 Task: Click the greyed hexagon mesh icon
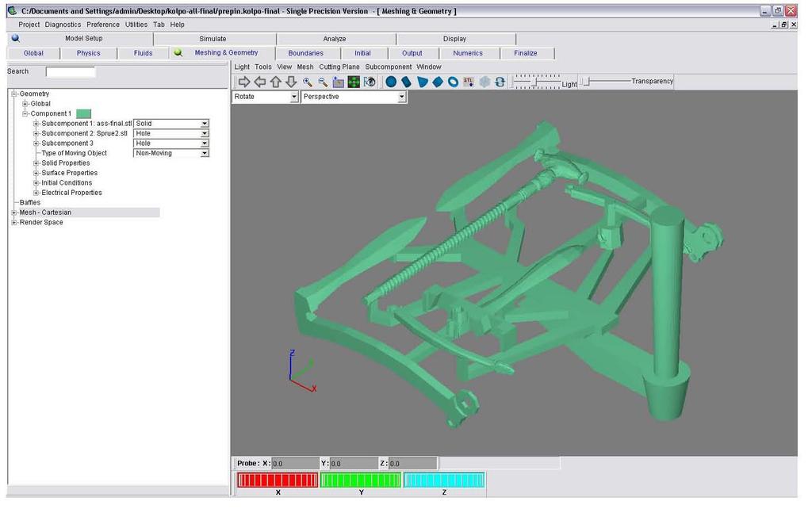[x=485, y=82]
